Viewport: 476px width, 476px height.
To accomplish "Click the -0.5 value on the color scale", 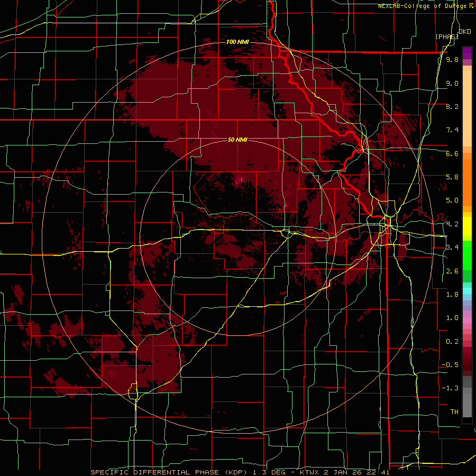I will 450,365.
